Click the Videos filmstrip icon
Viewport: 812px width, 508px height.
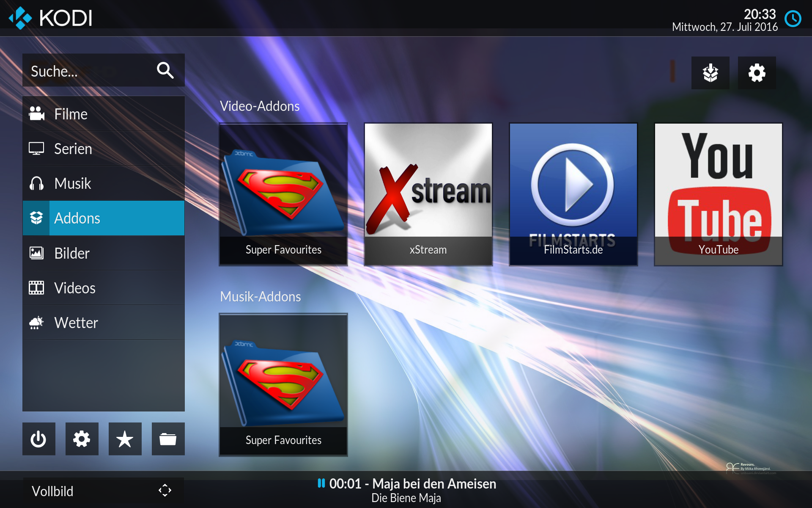tap(36, 288)
